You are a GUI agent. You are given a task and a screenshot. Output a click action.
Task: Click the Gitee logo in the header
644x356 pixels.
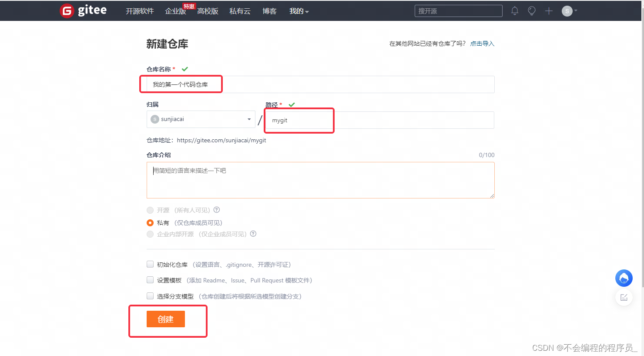(83, 10)
